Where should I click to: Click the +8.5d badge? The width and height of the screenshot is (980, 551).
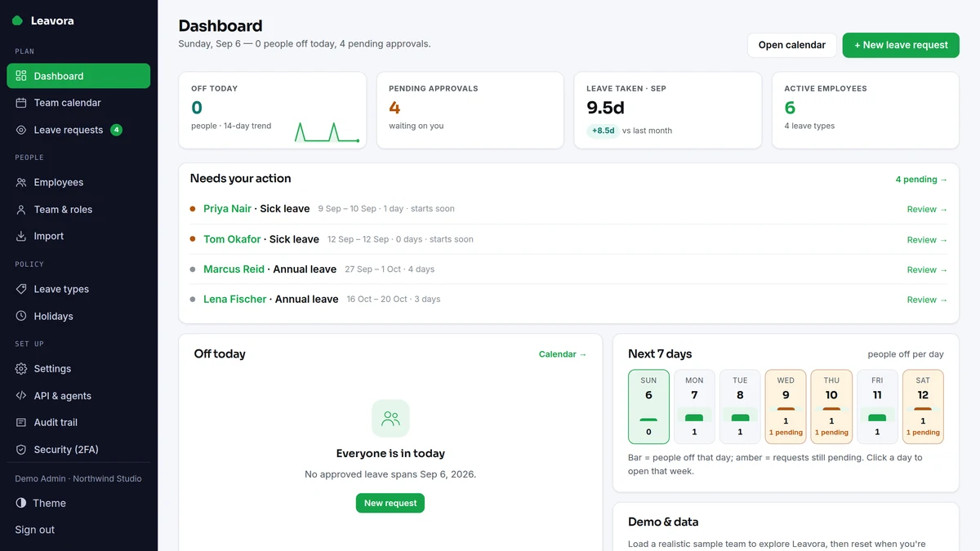click(x=603, y=131)
